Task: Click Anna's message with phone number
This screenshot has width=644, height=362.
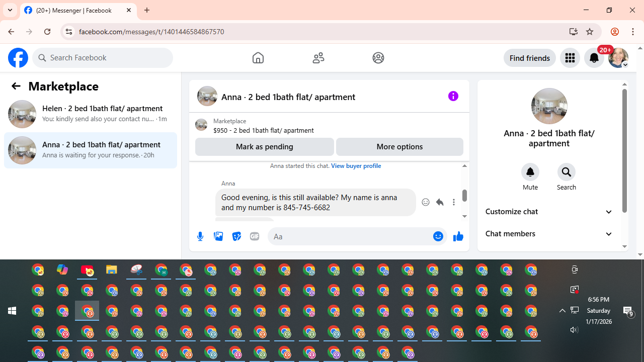Action: [x=315, y=202]
